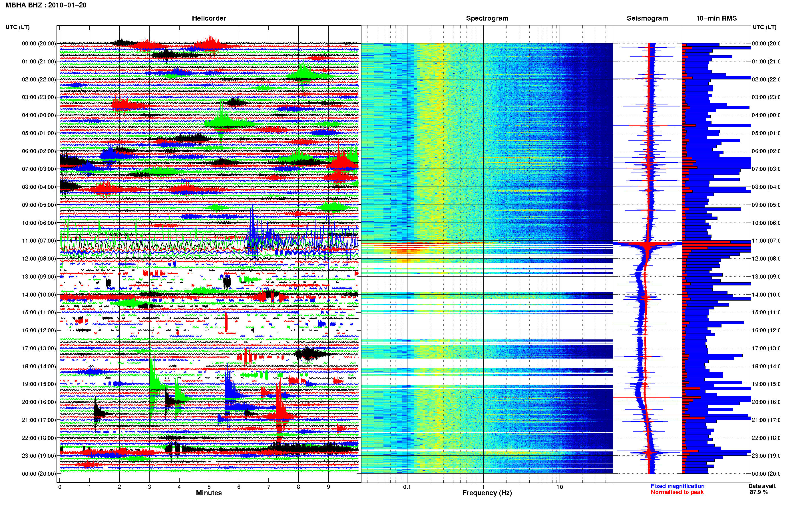The width and height of the screenshot is (812, 508).
Task: Click the MBHA BHZ : 2010-01-20 title
Action: tap(46, 5)
